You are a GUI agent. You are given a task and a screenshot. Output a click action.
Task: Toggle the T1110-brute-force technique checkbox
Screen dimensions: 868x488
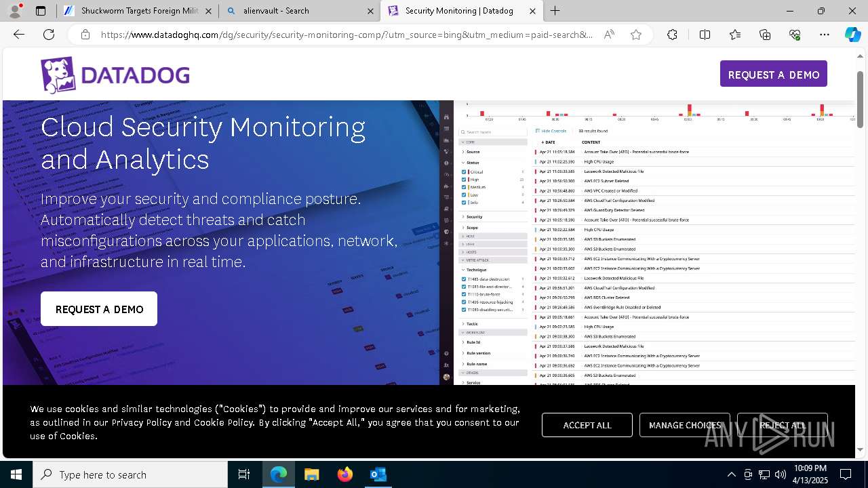464,295
